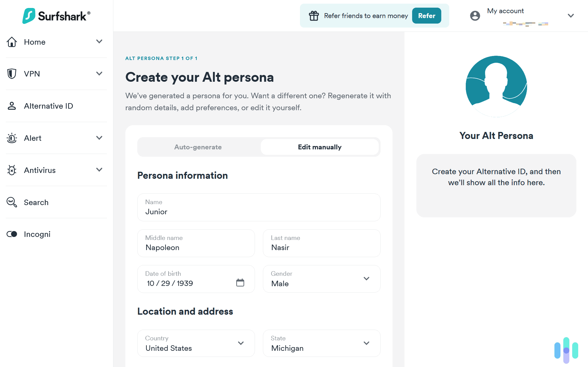
Task: Click the gift icon in referral banner
Action: click(314, 16)
